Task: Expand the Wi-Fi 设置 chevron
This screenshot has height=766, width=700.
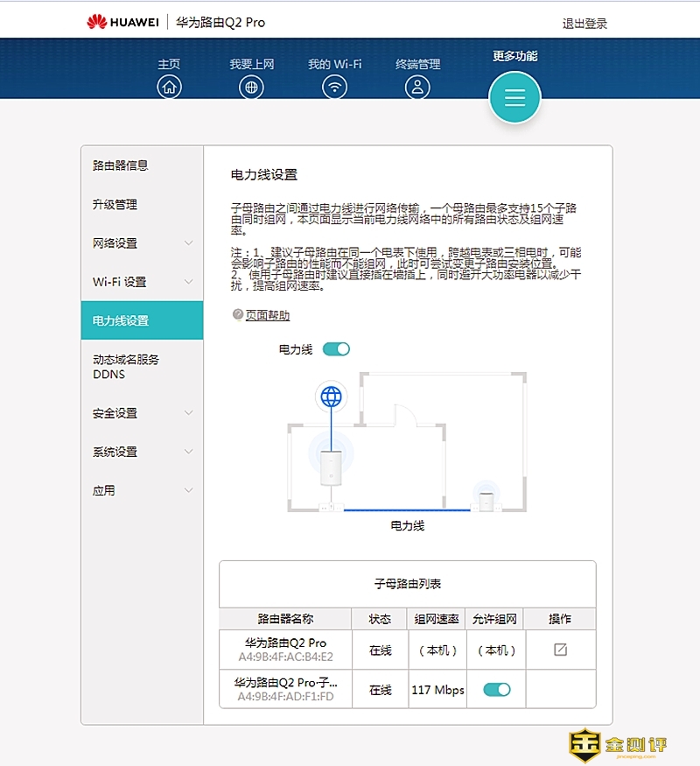Action: tap(188, 282)
